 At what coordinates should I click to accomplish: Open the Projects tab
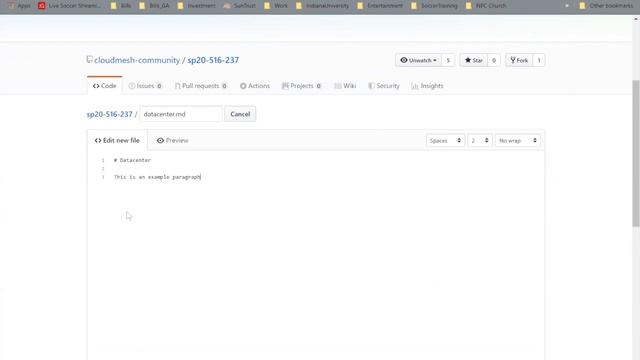[302, 86]
